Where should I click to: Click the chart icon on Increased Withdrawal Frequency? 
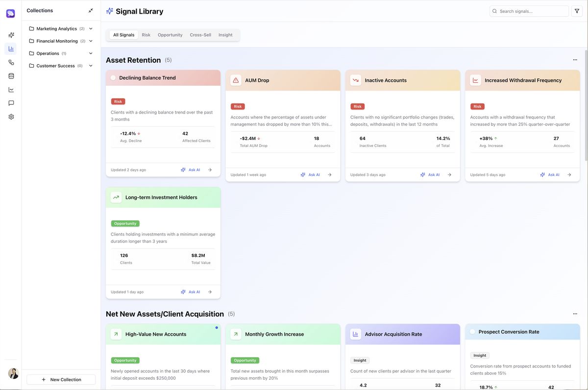click(x=475, y=80)
